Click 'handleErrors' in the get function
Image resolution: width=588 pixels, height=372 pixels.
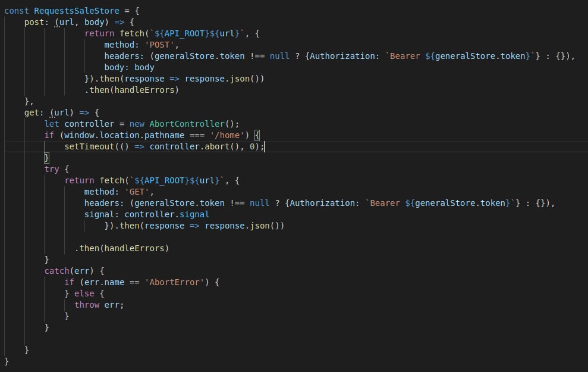pyautogui.click(x=134, y=248)
